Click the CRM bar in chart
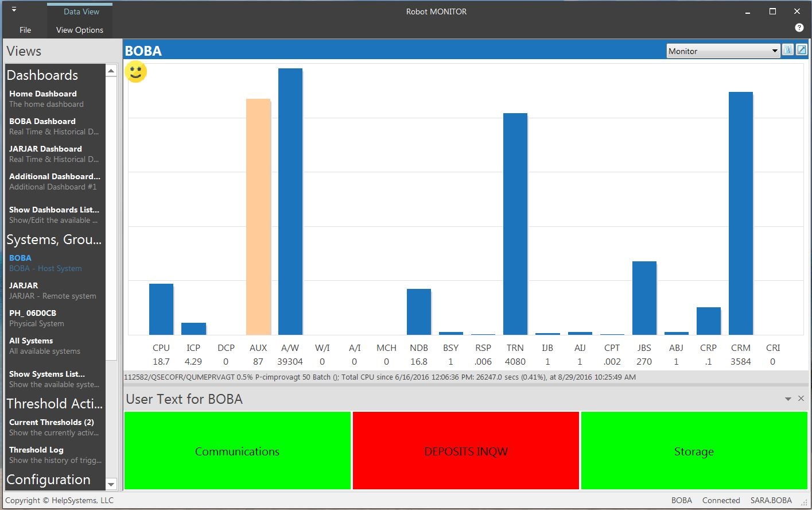 coord(741,214)
